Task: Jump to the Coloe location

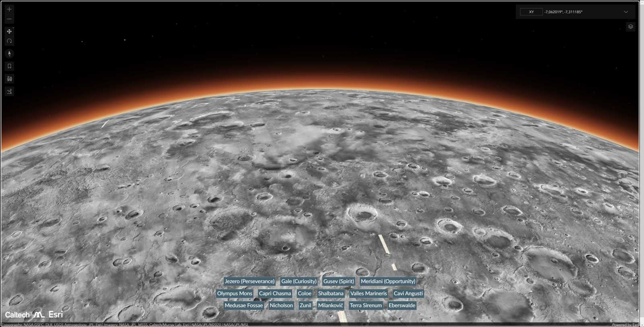Action: 305,293
